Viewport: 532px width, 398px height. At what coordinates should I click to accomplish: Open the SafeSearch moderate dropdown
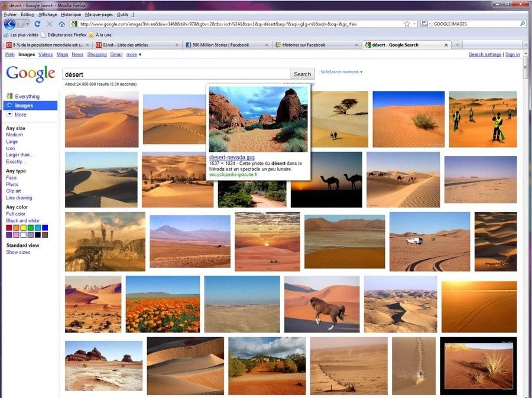[x=342, y=72]
